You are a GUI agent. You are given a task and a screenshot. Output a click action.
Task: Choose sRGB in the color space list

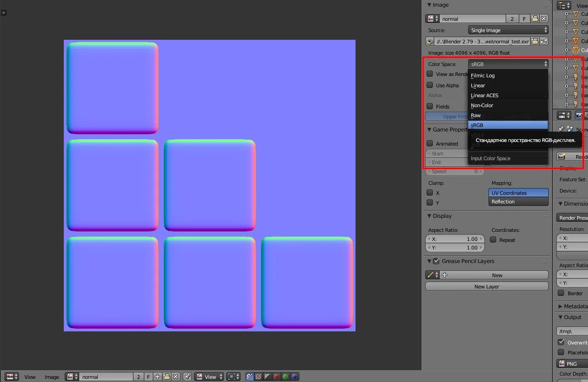tap(508, 125)
